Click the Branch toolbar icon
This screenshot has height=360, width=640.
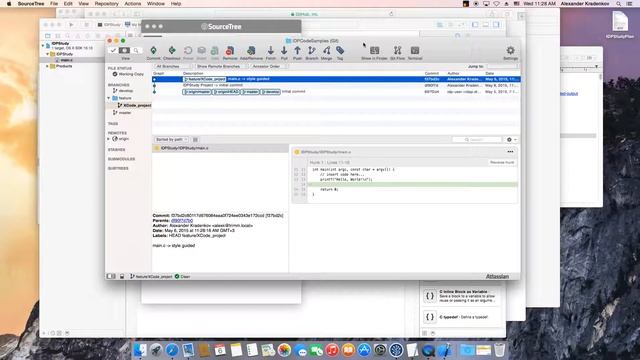(x=312, y=51)
